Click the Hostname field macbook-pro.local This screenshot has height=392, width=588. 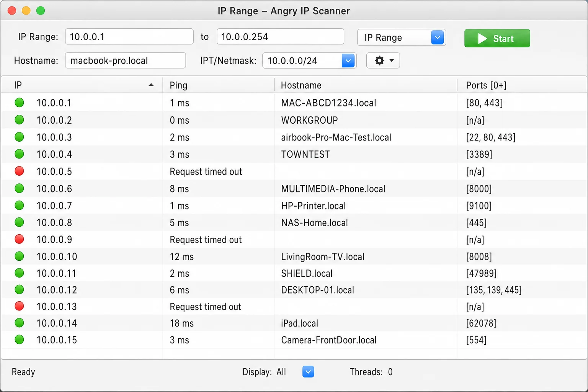click(125, 60)
